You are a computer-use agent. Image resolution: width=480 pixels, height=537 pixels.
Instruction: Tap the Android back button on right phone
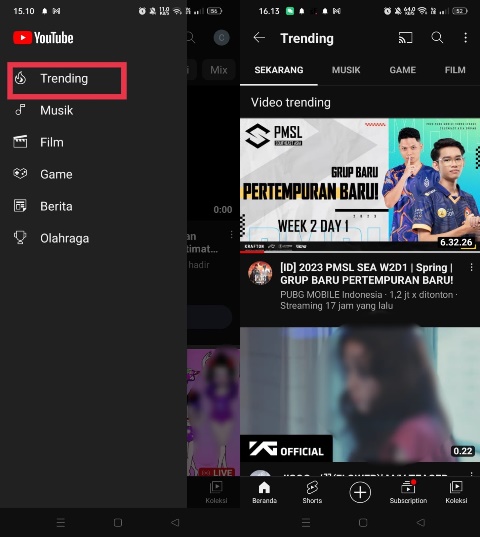(x=421, y=523)
